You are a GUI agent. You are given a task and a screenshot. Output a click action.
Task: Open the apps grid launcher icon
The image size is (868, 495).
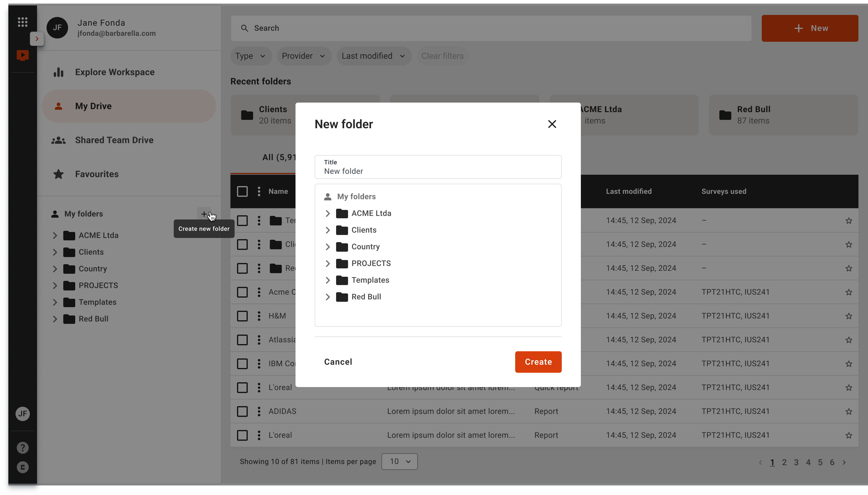coord(22,22)
